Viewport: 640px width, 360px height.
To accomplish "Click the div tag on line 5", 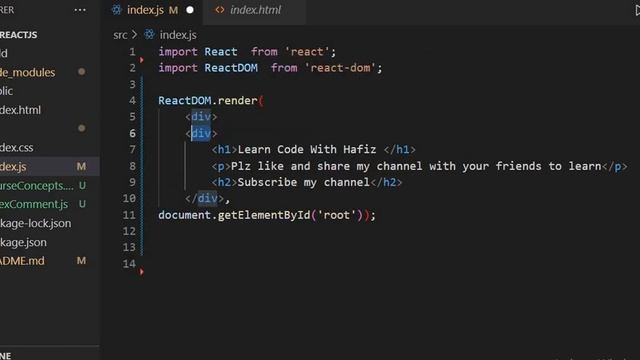I will [201, 117].
